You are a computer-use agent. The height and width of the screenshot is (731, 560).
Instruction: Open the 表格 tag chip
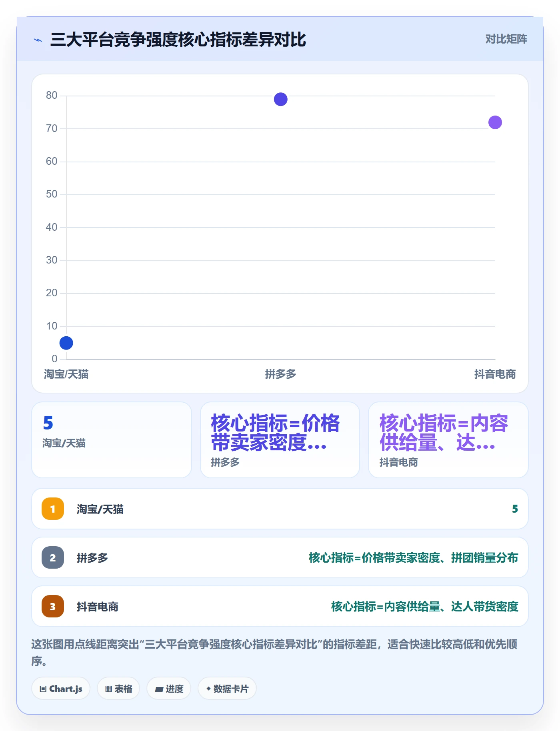pos(118,689)
